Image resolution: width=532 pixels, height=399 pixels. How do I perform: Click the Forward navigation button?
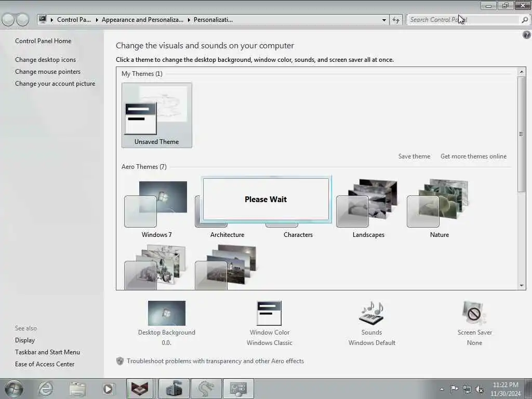[x=23, y=20]
